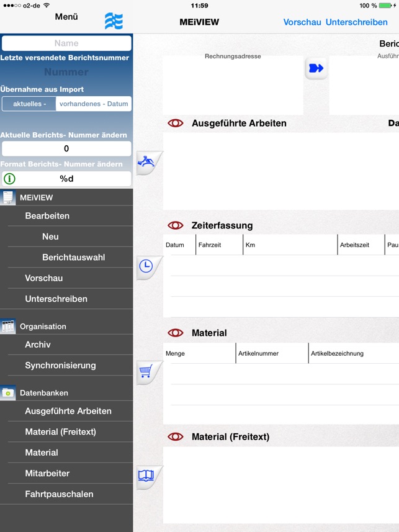This screenshot has width=399, height=532.
Task: Toggle the eye for Zeiterfassung
Action: point(176,225)
